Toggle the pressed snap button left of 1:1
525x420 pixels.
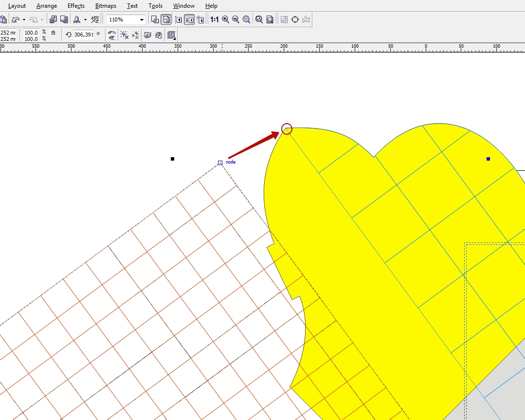[189, 20]
